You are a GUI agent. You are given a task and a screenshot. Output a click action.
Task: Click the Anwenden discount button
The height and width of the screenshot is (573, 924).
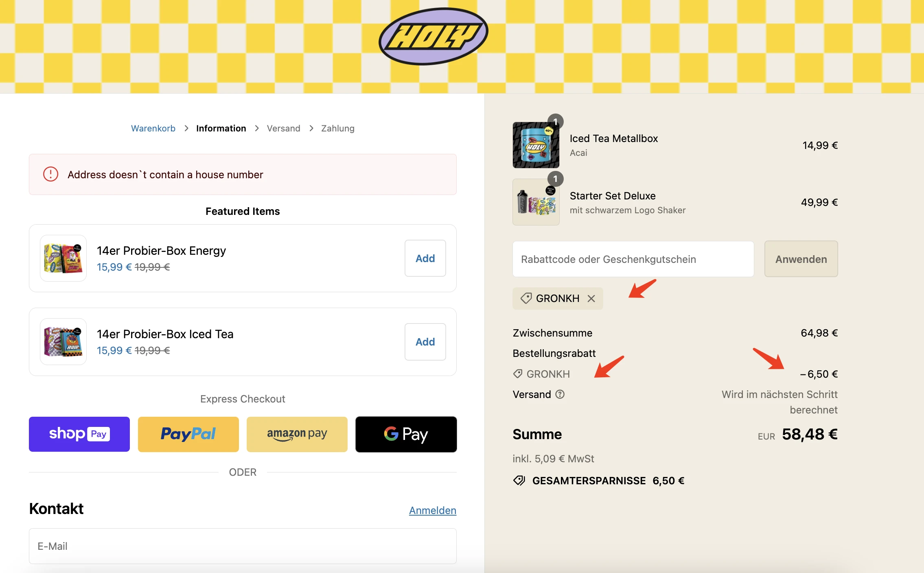[x=801, y=259]
